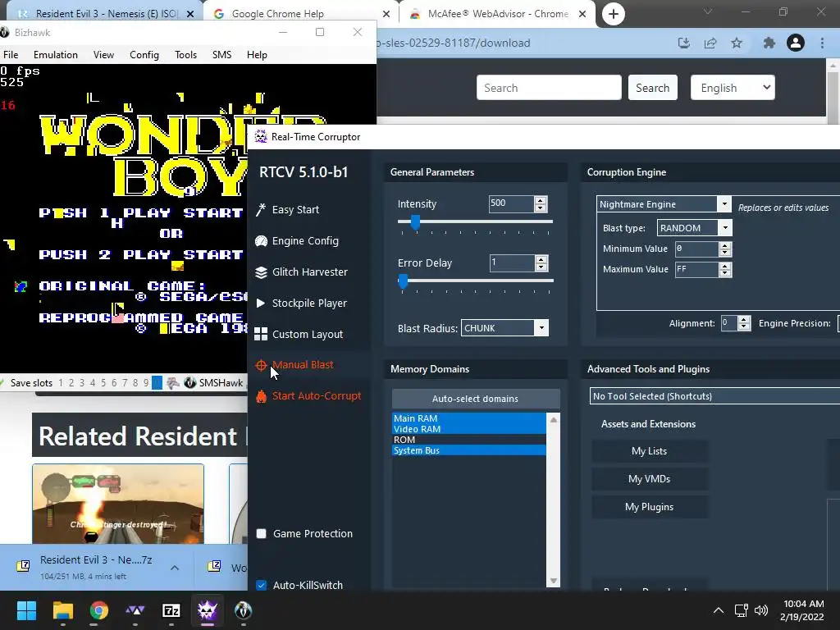The height and width of the screenshot is (630, 840).
Task: Switch to Bizhawk taskbar icon
Action: [243, 610]
